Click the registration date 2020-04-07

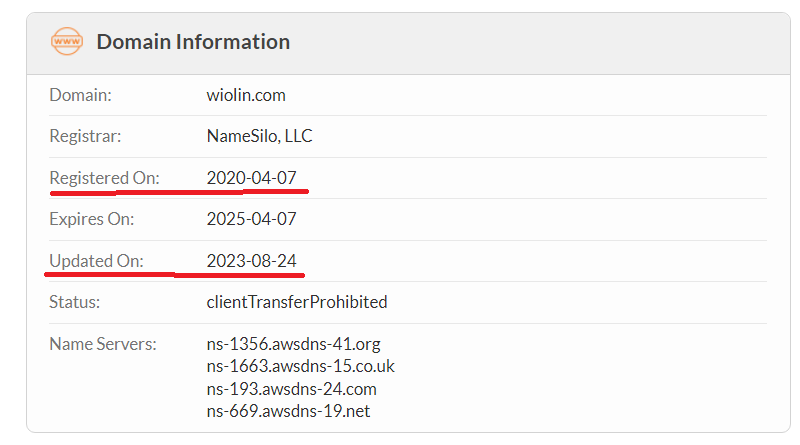pos(252,178)
